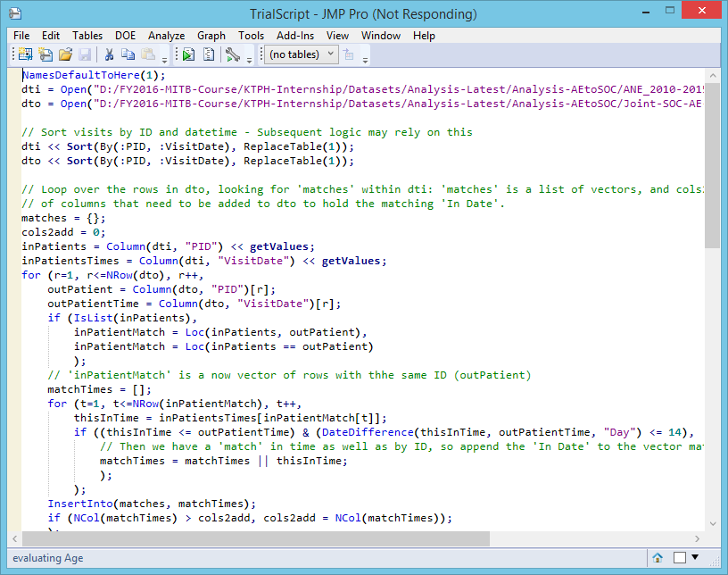Open the Window menu
The height and width of the screenshot is (575, 728).
(381, 36)
